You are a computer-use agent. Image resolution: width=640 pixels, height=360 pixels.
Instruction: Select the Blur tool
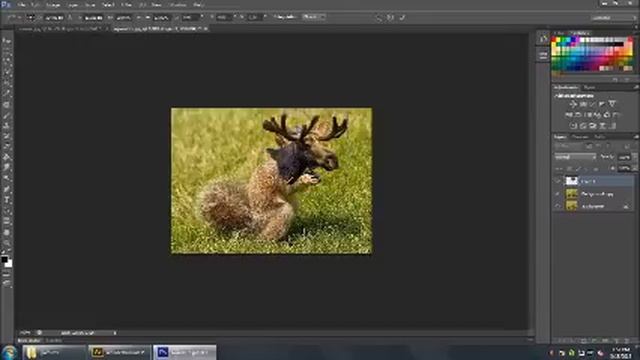click(x=7, y=167)
